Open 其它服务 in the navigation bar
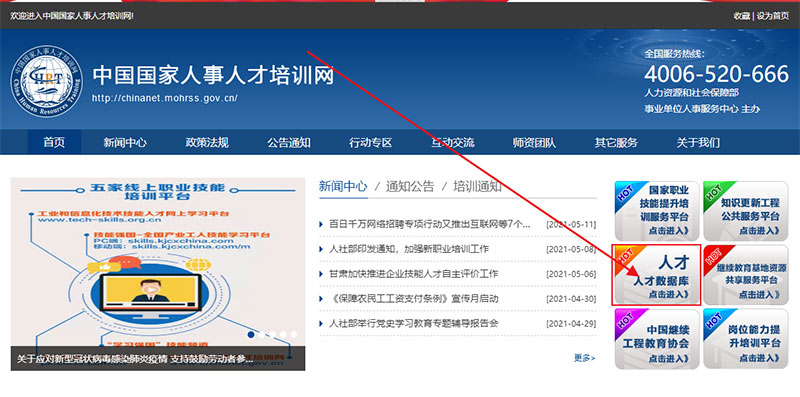This screenshot has height=397, width=800. tap(616, 142)
